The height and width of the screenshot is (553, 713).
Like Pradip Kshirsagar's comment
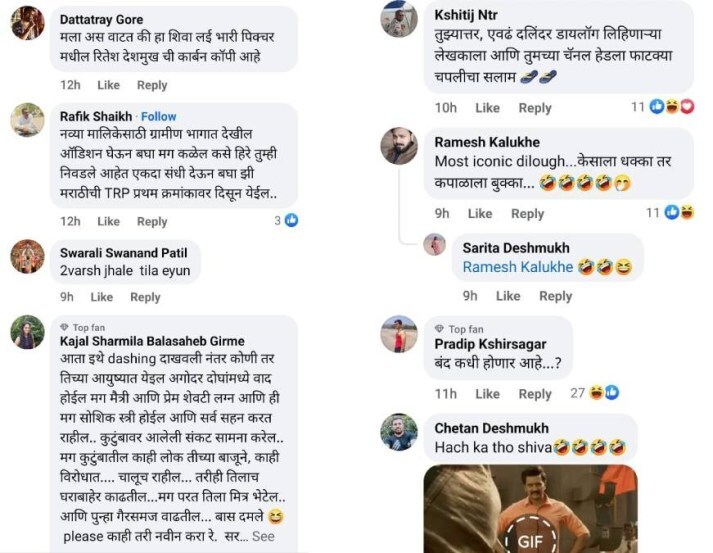tap(487, 394)
